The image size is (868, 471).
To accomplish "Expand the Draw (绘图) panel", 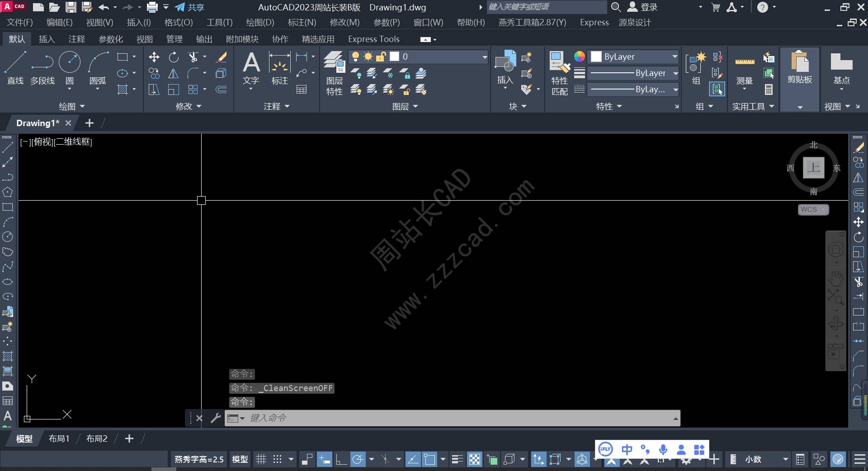I will click(71, 106).
